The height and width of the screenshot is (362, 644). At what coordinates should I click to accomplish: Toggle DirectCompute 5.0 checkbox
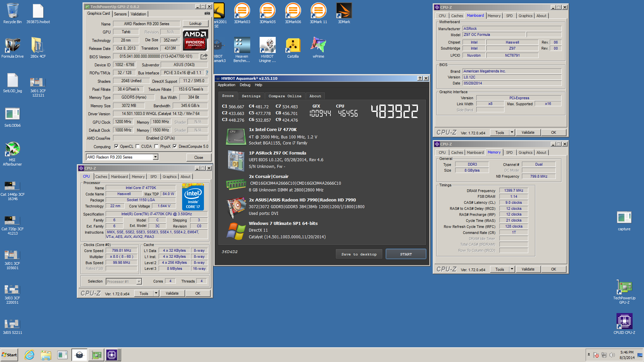tap(175, 146)
